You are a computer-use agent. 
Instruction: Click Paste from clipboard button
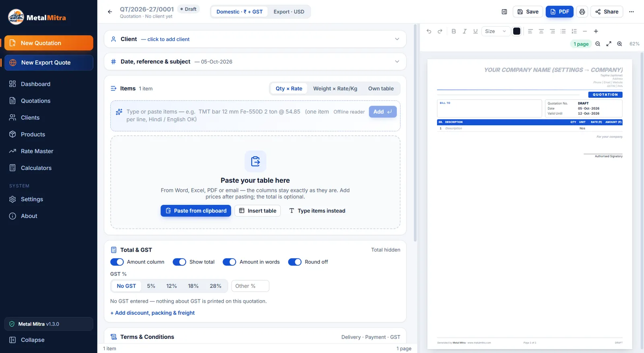point(196,211)
